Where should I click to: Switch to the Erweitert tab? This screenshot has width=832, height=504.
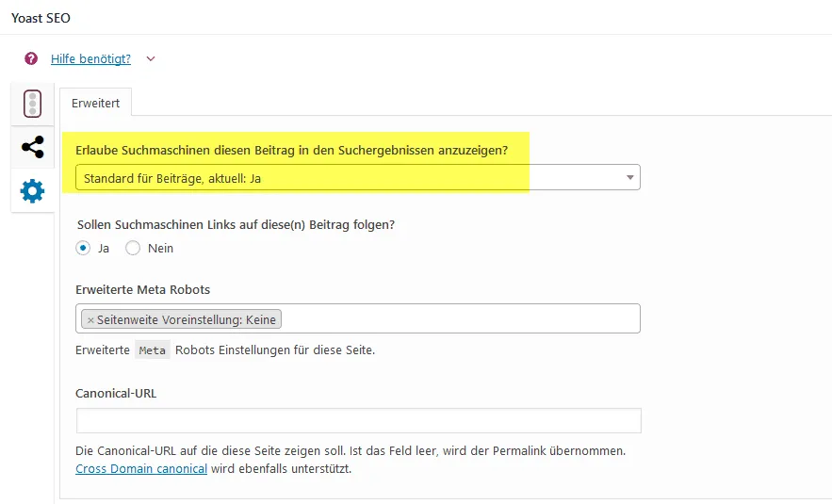pyautogui.click(x=95, y=103)
